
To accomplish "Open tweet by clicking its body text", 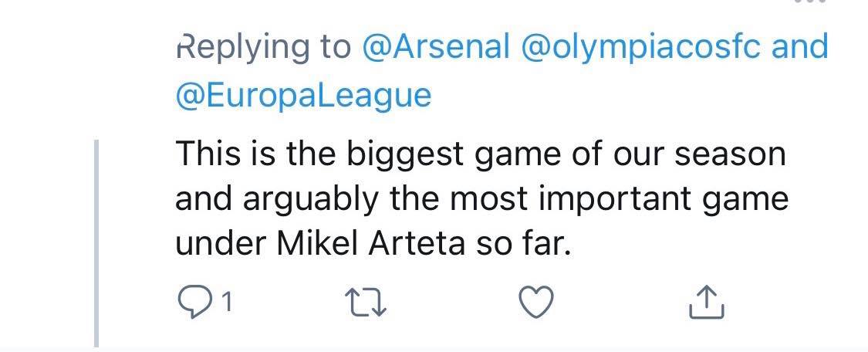I will pos(478,199).
